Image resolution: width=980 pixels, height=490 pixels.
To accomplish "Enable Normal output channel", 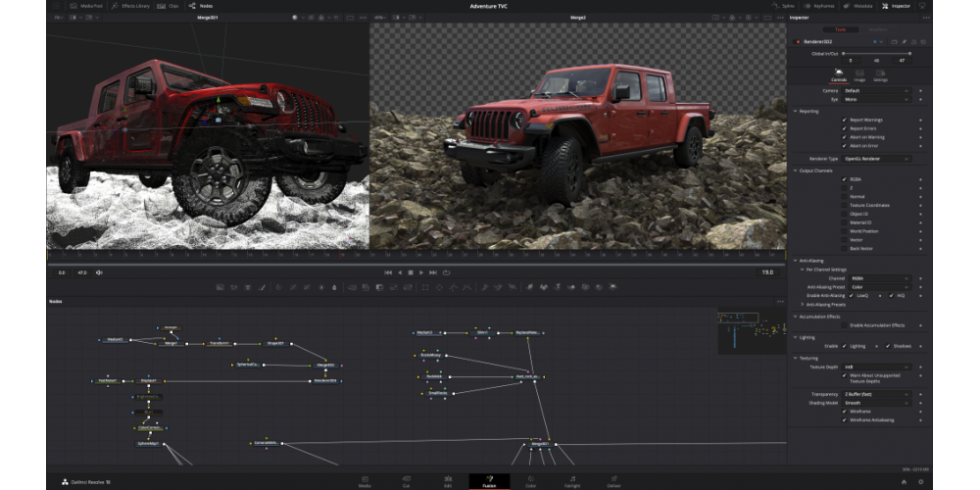I will [845, 197].
